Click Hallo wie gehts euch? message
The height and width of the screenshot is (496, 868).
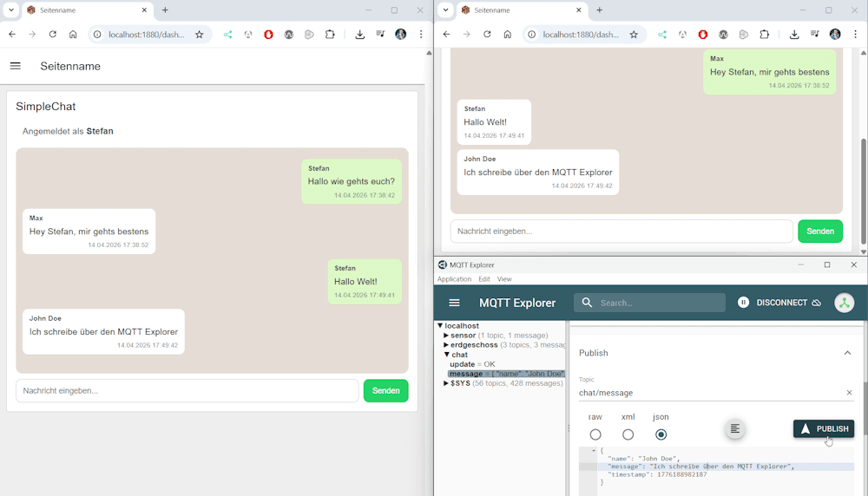[x=352, y=181]
